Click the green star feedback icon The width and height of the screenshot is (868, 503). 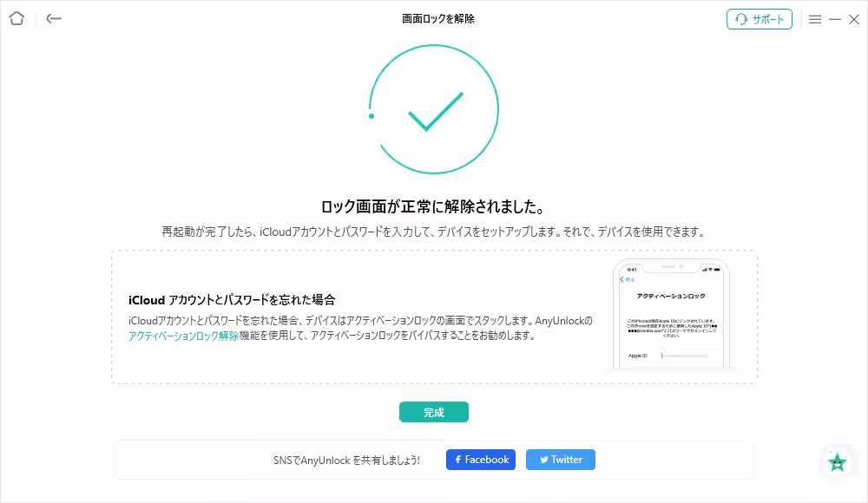(x=836, y=463)
